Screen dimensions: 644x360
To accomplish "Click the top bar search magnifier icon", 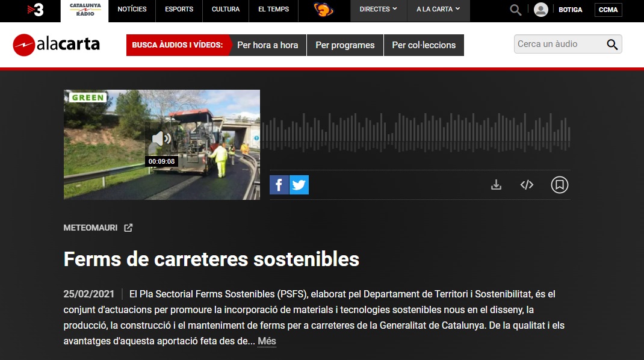I will [x=515, y=10].
